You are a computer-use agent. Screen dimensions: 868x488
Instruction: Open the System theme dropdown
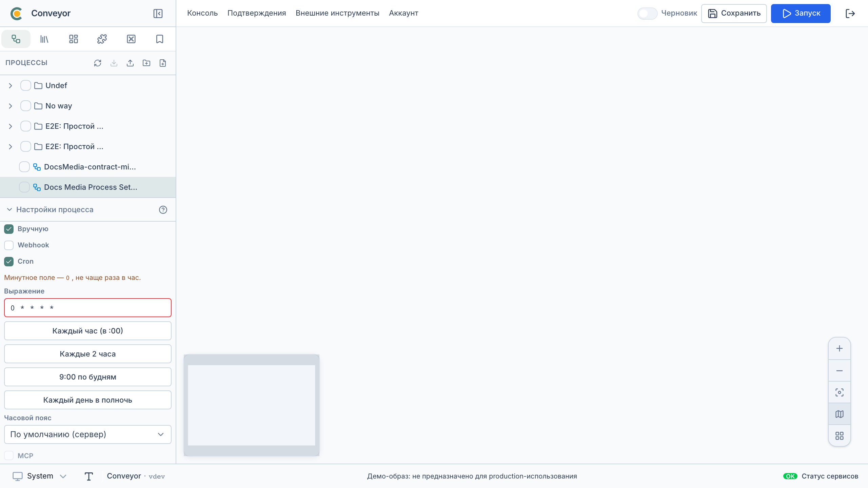click(40, 476)
